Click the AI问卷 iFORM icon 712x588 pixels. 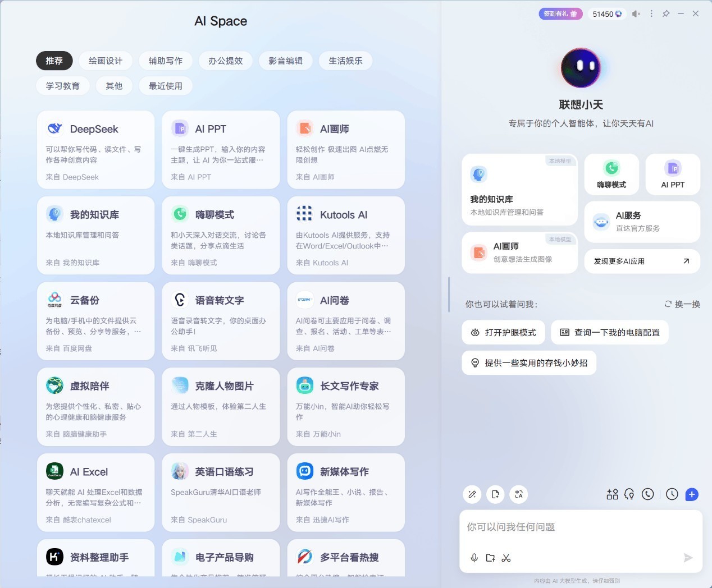(305, 300)
